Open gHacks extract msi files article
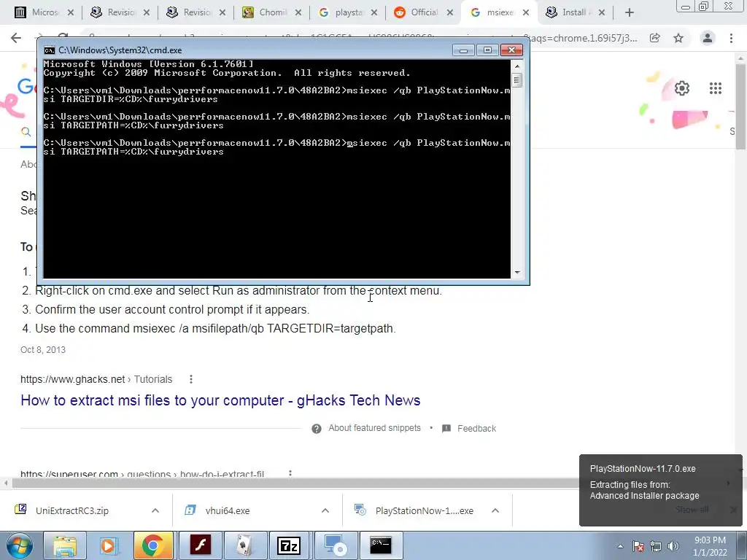The height and width of the screenshot is (560, 747). 220,400
